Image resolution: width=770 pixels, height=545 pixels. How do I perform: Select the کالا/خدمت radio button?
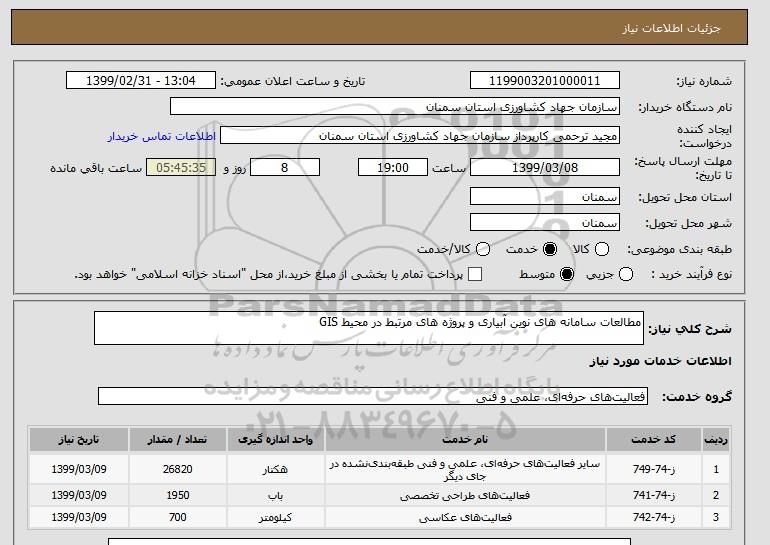click(483, 249)
